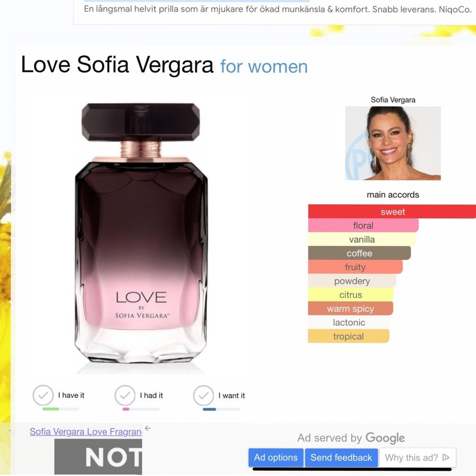Select the yellow citrus accord bar
476x476 pixels.
pyautogui.click(x=351, y=295)
